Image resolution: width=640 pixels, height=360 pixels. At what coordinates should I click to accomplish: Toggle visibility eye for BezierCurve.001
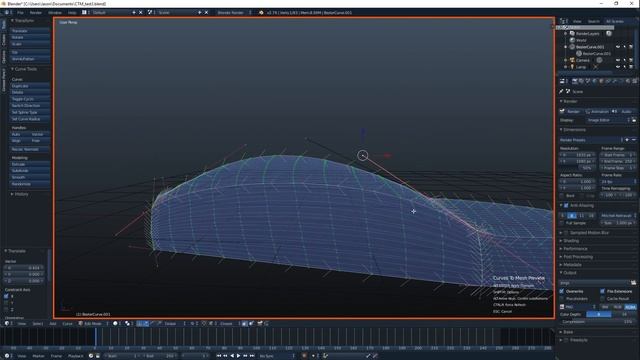coord(618,47)
